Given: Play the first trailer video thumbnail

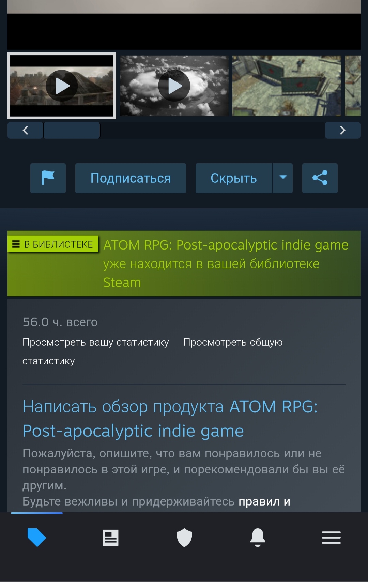Looking at the screenshot, I should [x=62, y=86].
